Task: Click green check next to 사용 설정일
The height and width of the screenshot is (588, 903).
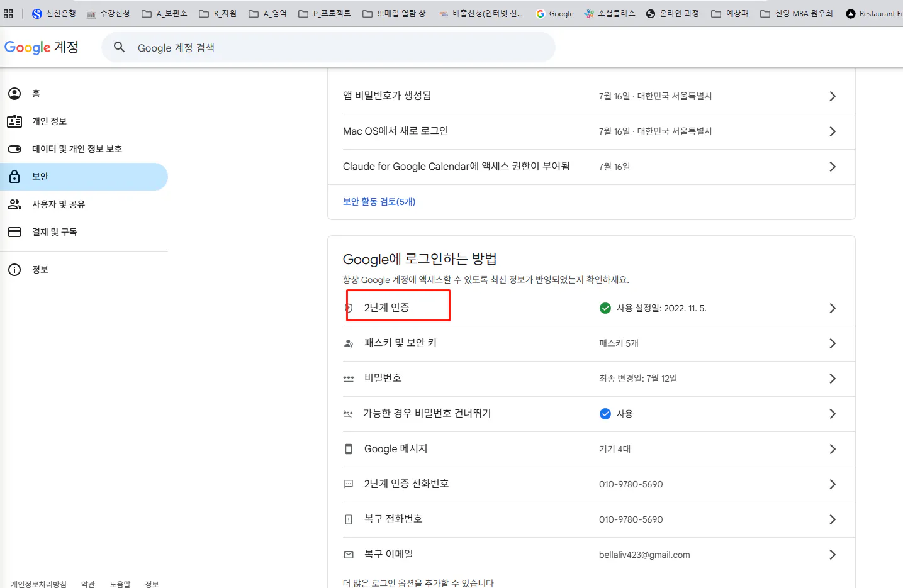Action: tap(605, 308)
